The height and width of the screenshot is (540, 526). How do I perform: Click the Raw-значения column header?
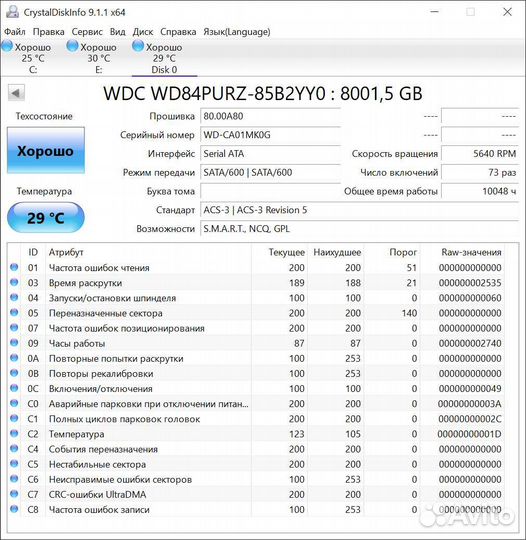pos(462,252)
